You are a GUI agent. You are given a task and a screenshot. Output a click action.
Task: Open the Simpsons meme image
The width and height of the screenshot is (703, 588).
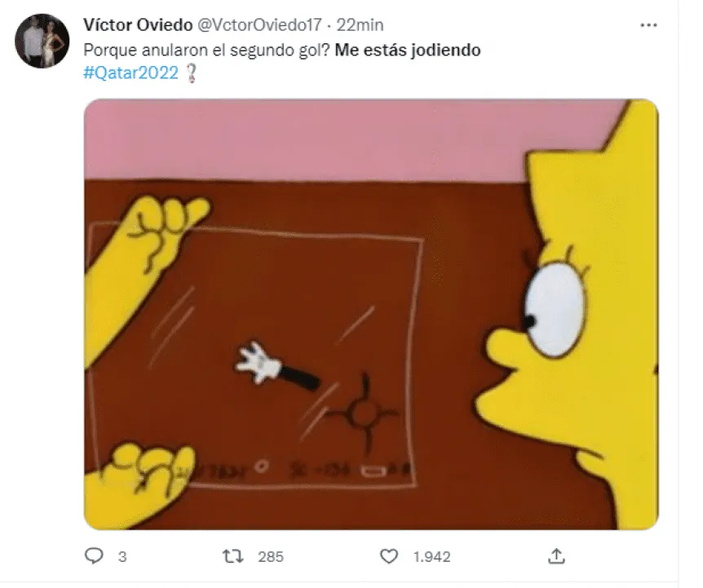click(371, 314)
